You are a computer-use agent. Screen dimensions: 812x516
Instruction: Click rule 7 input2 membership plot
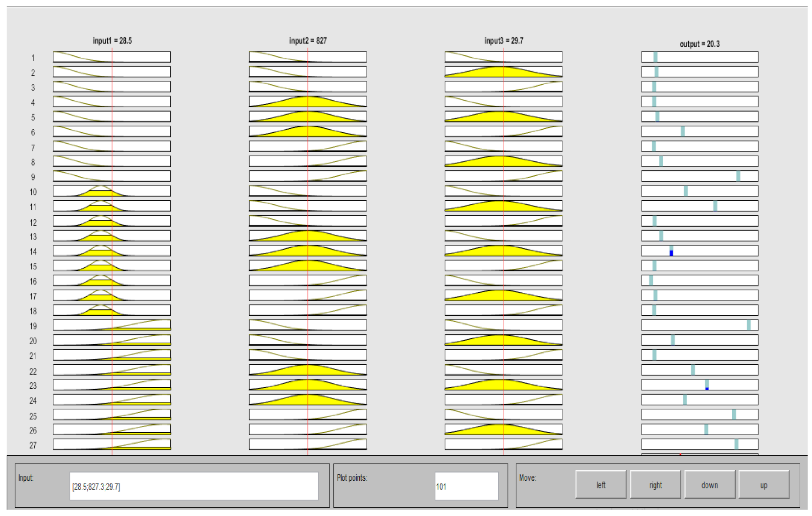tap(308, 146)
